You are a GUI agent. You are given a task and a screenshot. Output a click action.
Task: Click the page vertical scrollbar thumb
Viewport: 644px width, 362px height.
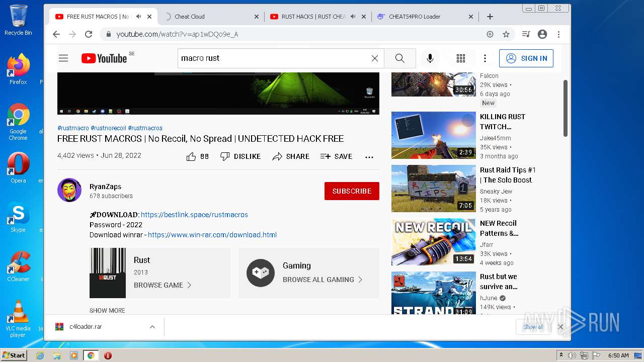[565, 108]
